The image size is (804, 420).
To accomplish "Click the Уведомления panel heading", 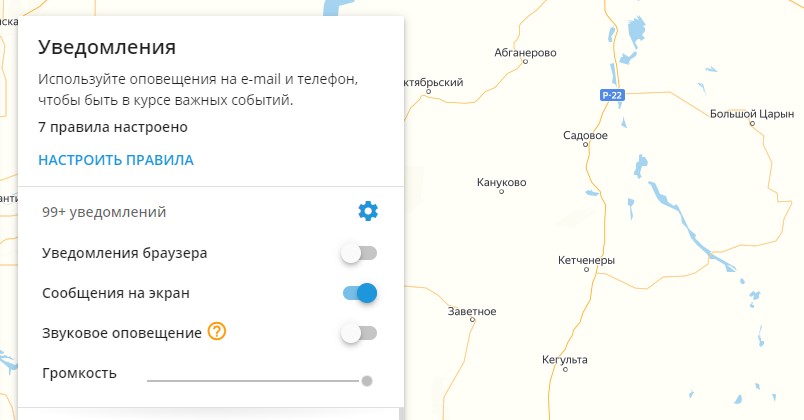I will [107, 47].
